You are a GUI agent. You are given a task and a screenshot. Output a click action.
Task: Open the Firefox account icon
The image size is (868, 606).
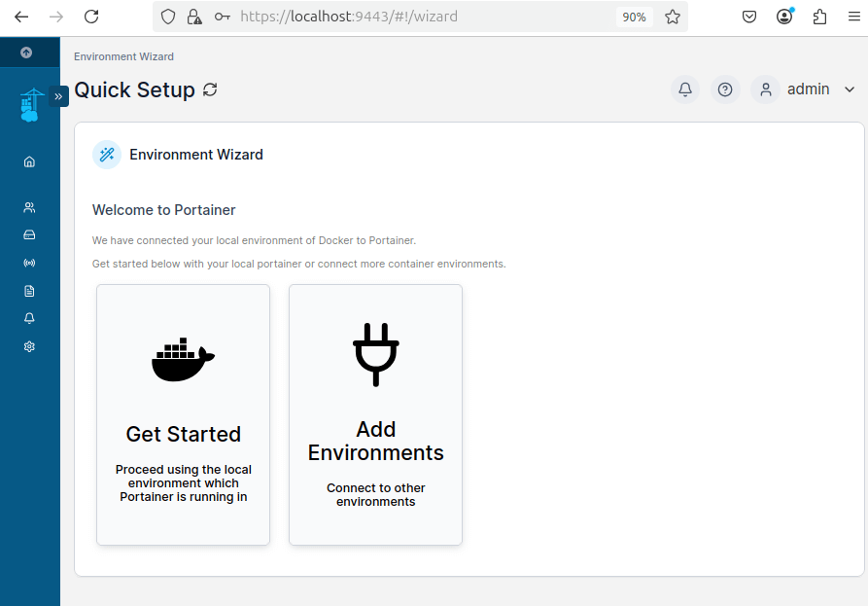click(x=784, y=17)
